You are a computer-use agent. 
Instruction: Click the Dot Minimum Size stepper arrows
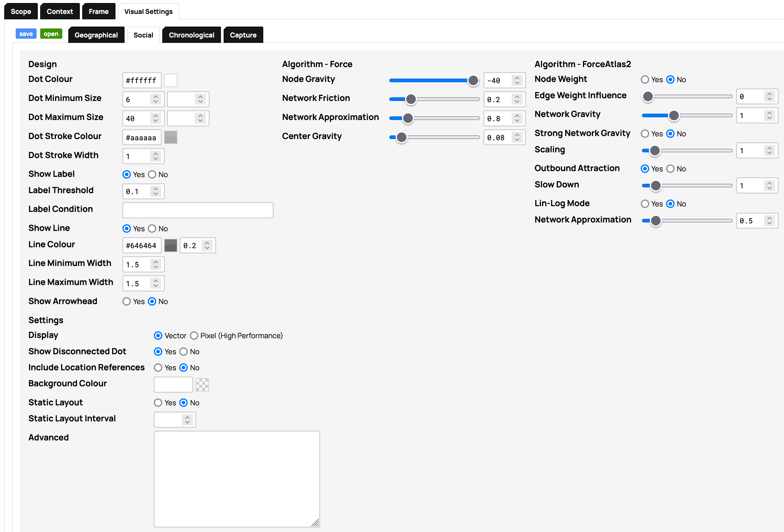coord(156,99)
